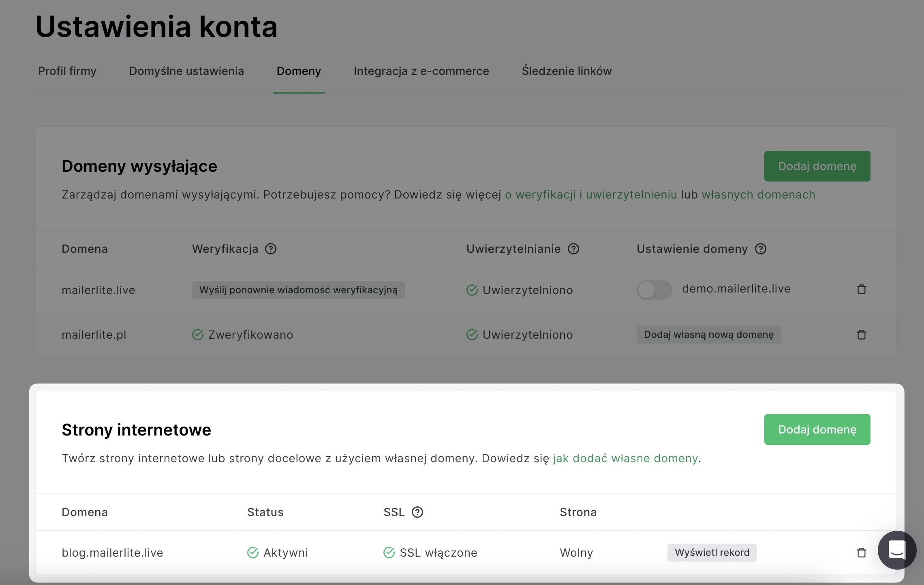The height and width of the screenshot is (585, 924).
Task: Click Dodaj własną nową domenę button
Action: coord(708,335)
